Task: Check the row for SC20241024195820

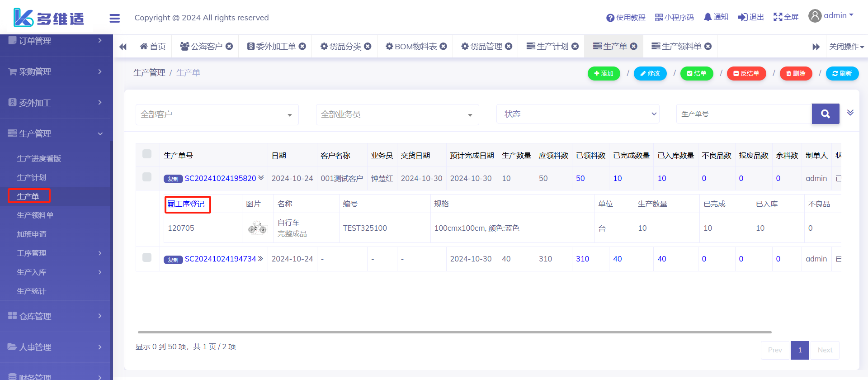Action: [147, 177]
